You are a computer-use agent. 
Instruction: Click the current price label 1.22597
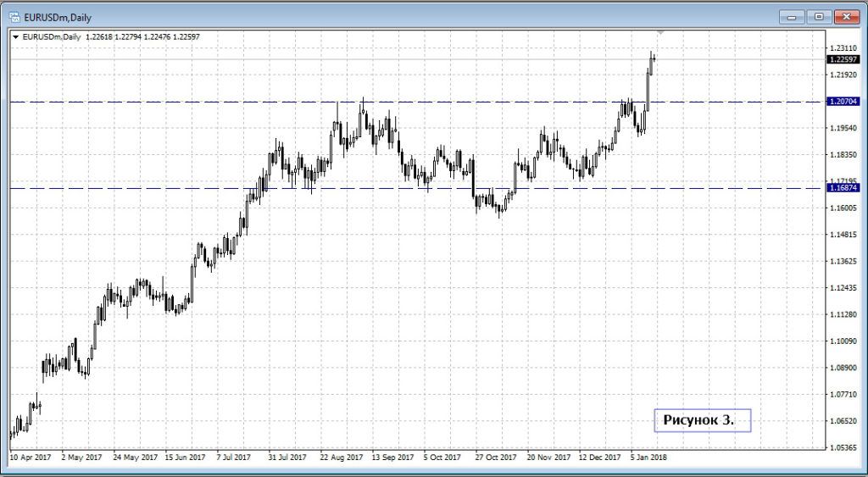844,59
